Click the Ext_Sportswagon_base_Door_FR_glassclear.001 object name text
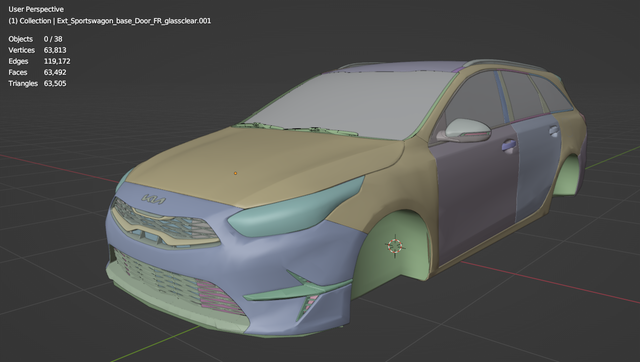The height and width of the screenshot is (362, 640). (x=134, y=21)
